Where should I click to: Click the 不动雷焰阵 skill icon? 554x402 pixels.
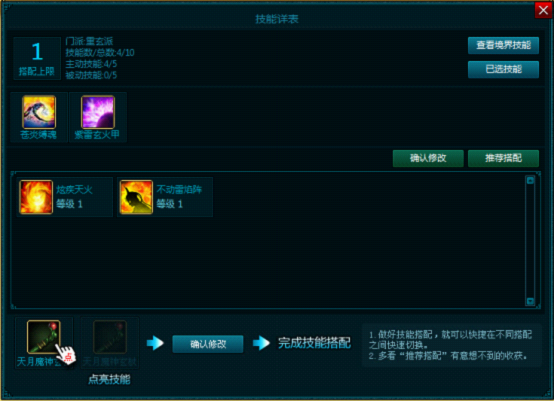tap(136, 197)
